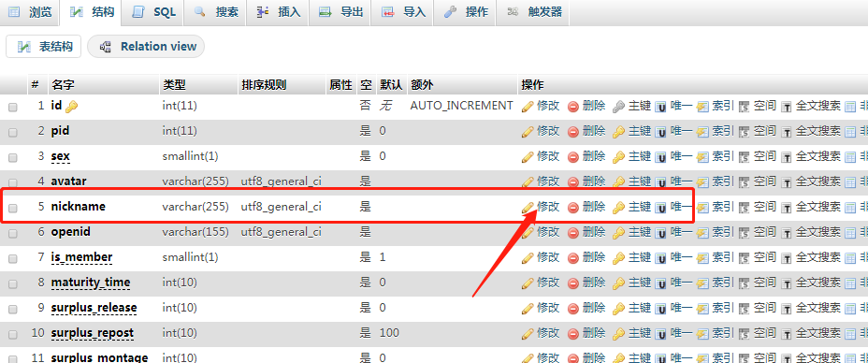This screenshot has width=868, height=363.
Task: Click the Relation view button
Action: click(146, 47)
